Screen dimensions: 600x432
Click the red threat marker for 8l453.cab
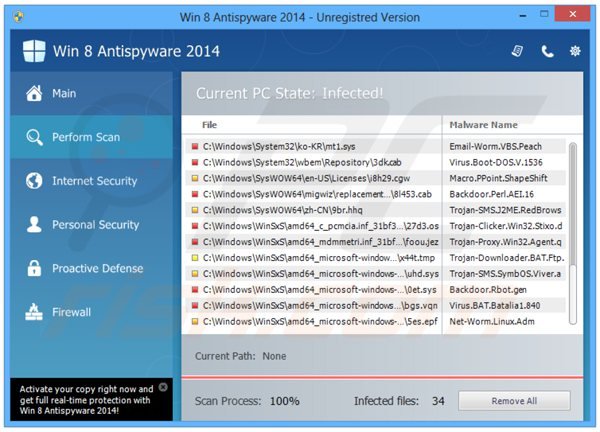(x=195, y=194)
